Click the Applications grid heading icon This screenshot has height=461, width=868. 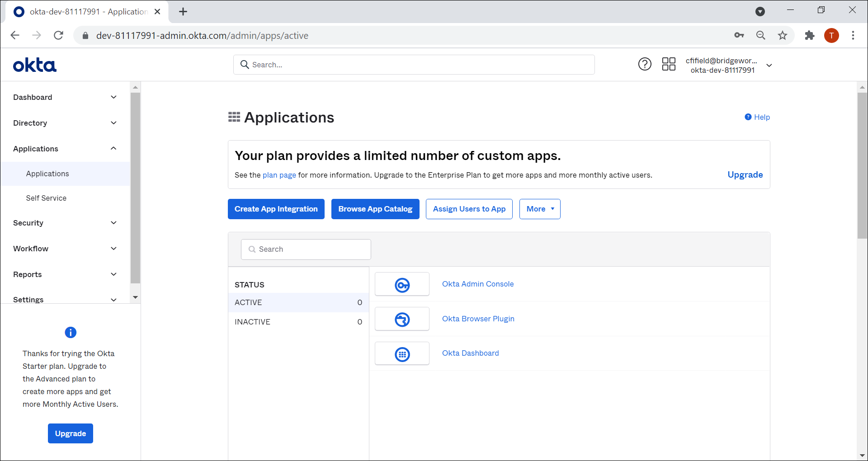[x=234, y=118]
